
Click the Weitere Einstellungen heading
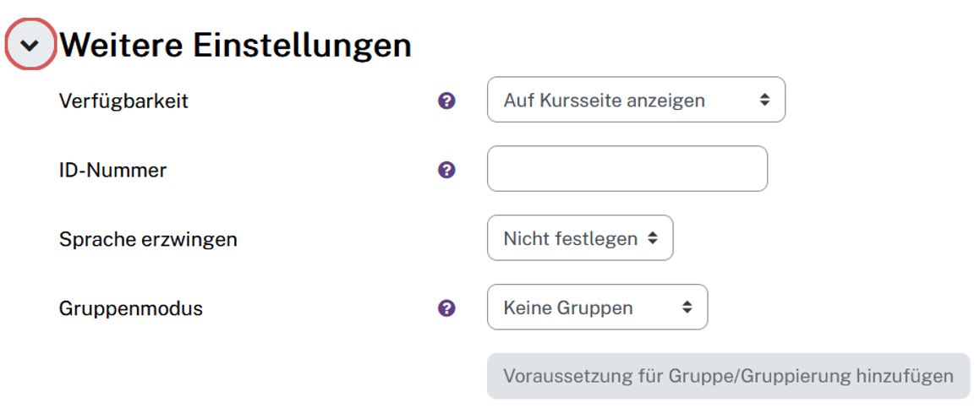coord(236,46)
